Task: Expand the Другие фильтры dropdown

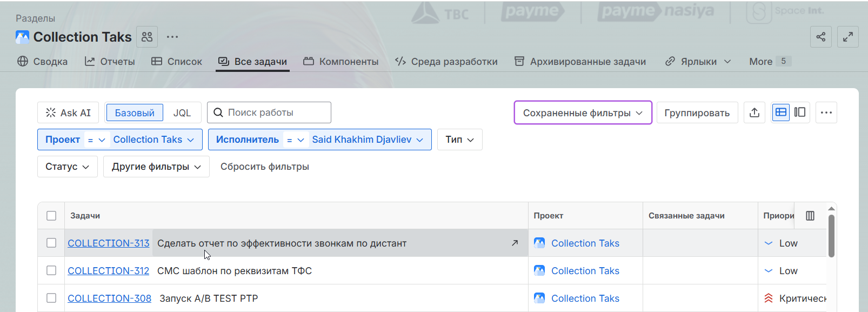Action: pyautogui.click(x=156, y=167)
